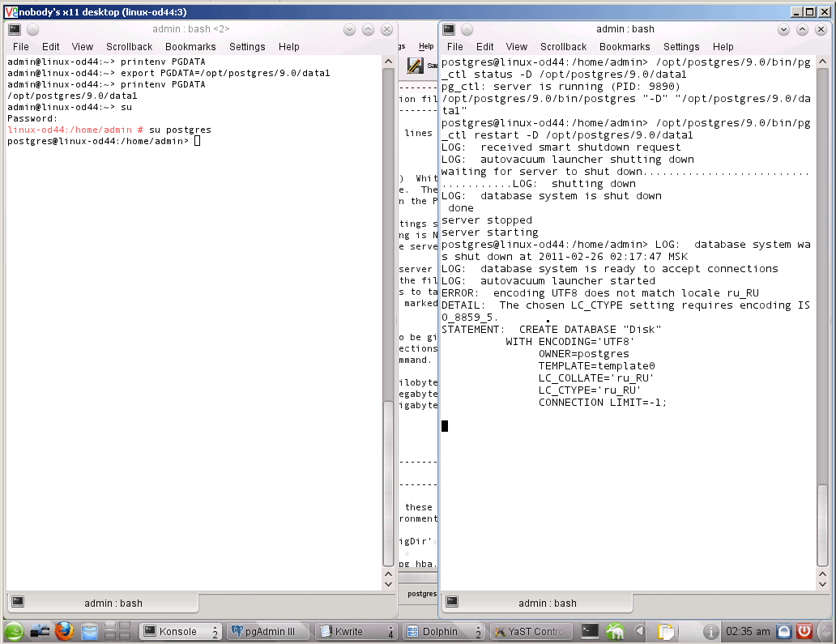
Task: Open Settings menu in right Konsole window
Action: [x=680, y=47]
